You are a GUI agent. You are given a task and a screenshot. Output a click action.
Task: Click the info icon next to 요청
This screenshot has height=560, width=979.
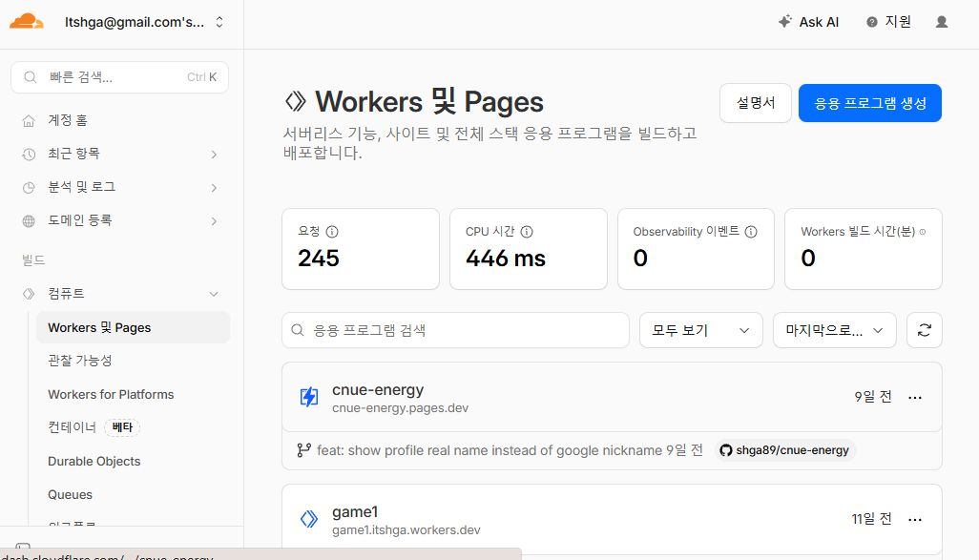(332, 232)
